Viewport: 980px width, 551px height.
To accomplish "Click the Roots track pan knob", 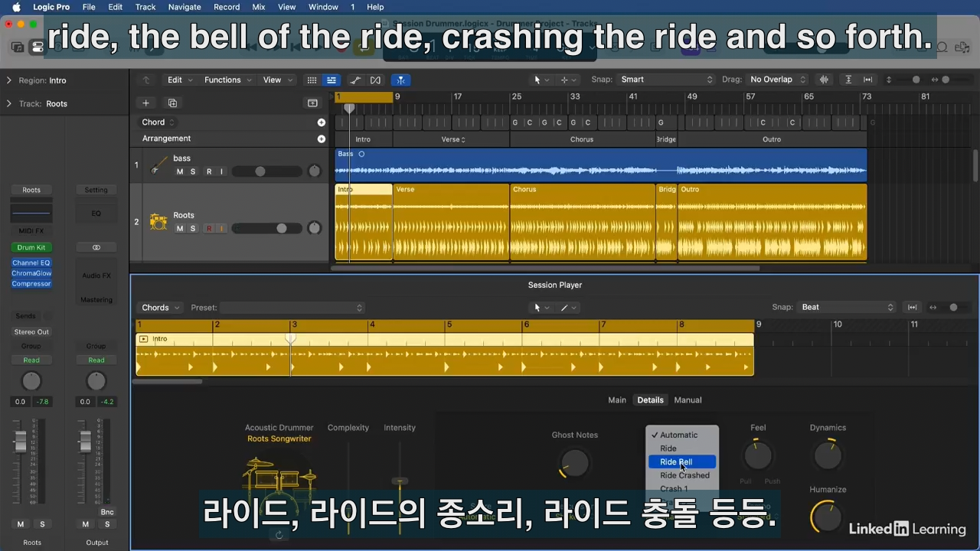I will (x=314, y=228).
